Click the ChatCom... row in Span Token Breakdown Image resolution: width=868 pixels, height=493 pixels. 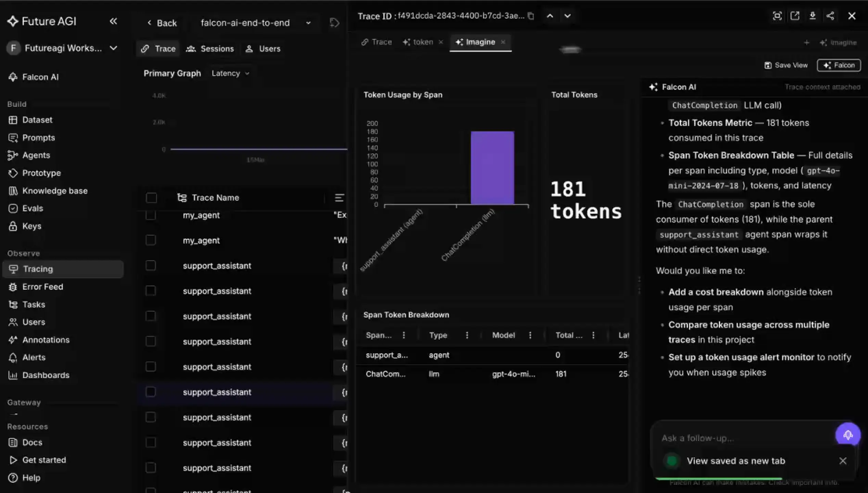492,374
